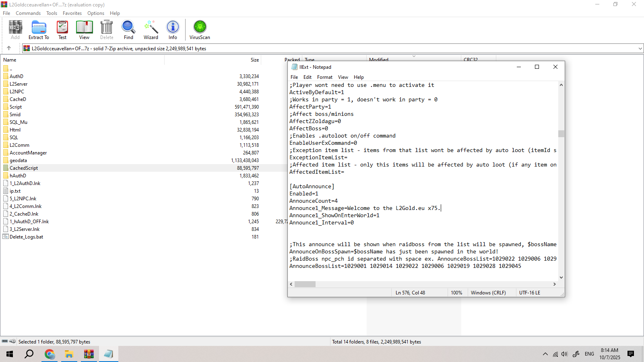
Task: Expand the archive path dropdown
Action: click(x=640, y=49)
